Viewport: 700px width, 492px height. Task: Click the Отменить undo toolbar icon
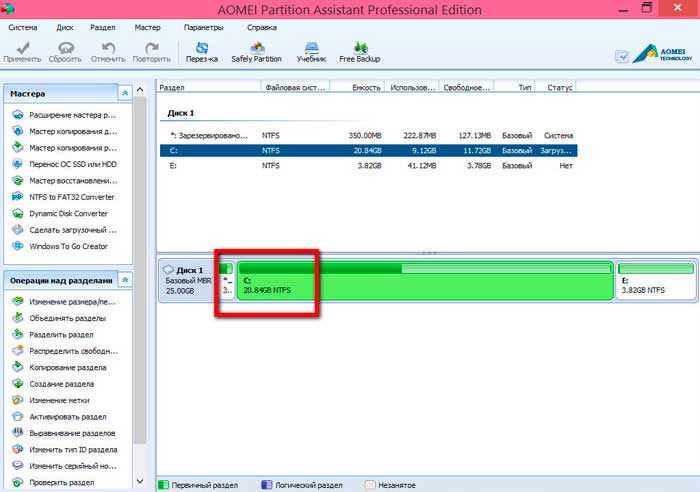(108, 52)
